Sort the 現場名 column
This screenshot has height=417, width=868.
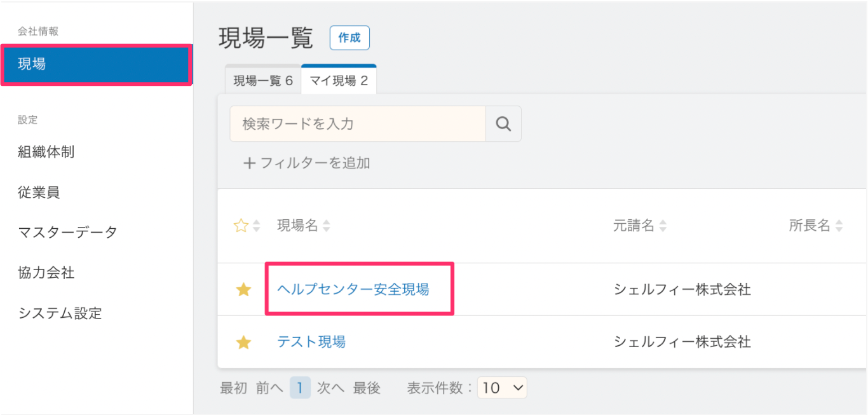[304, 226]
